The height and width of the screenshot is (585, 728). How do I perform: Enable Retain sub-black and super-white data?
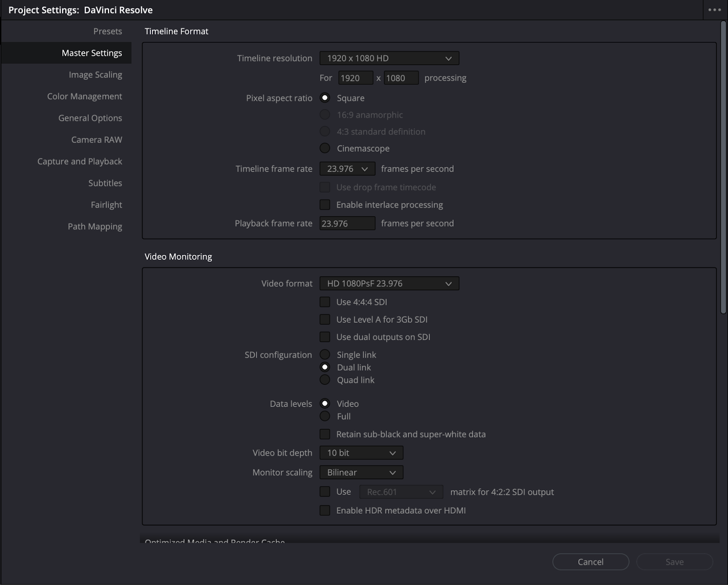click(325, 434)
